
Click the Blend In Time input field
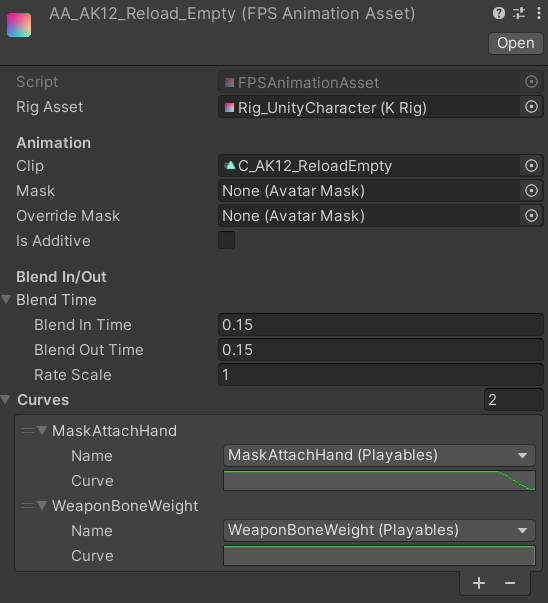381,325
